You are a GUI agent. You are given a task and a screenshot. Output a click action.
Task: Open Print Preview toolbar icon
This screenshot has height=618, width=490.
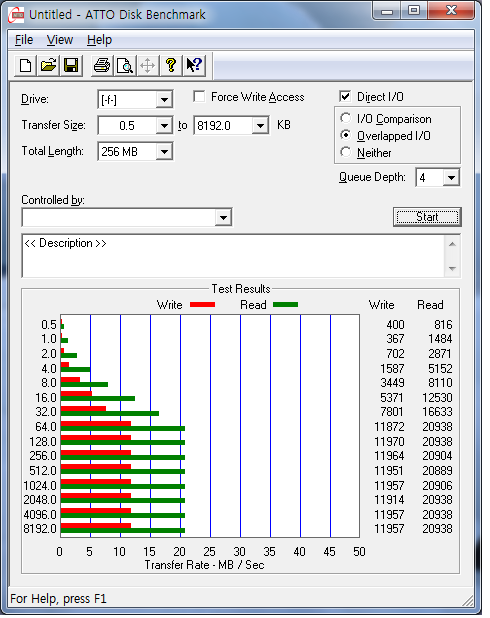click(x=125, y=65)
